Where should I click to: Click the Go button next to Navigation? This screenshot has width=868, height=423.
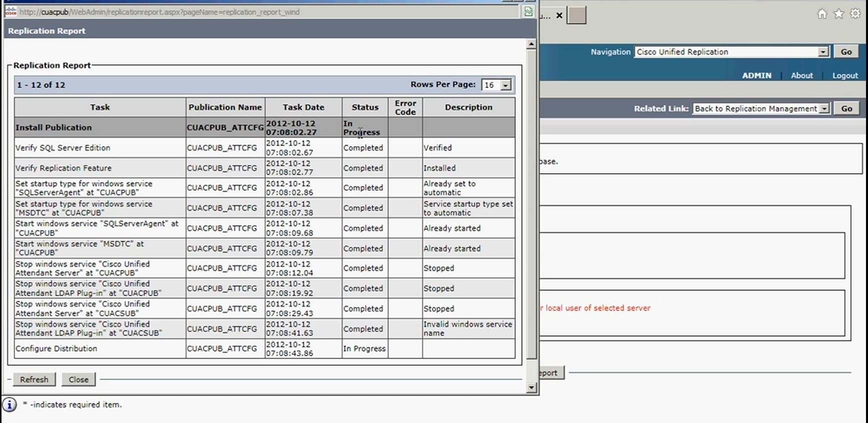(x=846, y=52)
